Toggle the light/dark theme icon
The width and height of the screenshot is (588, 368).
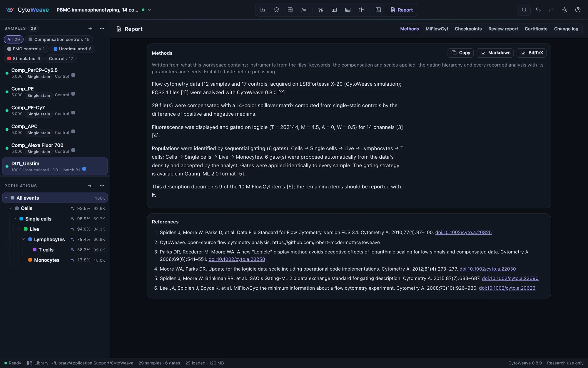[x=564, y=10]
